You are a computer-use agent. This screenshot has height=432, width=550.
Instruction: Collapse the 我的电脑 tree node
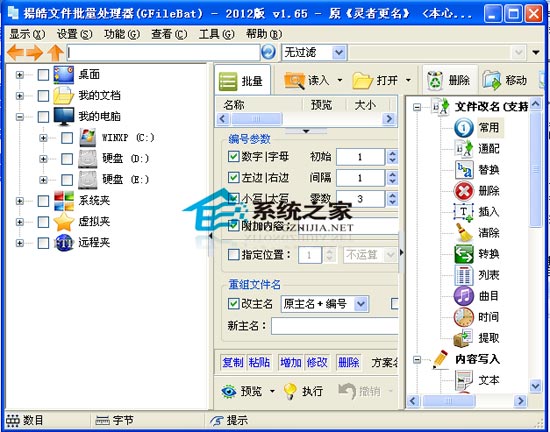[x=20, y=117]
